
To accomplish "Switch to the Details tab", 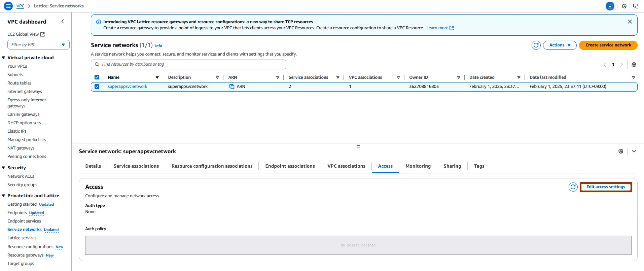I will 93,166.
